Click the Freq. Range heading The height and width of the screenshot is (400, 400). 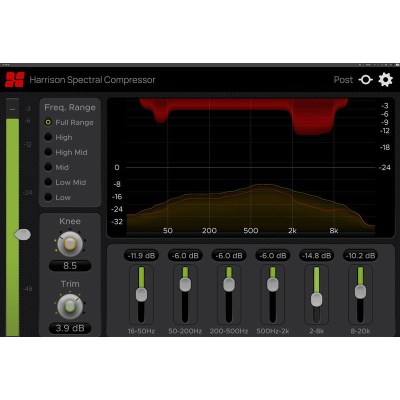(70, 107)
